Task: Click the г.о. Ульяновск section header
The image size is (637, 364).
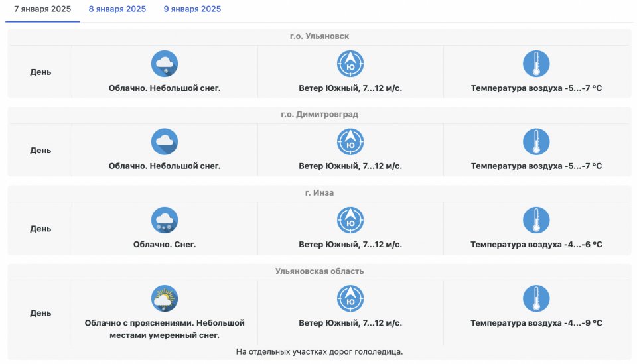Action: pos(319,36)
